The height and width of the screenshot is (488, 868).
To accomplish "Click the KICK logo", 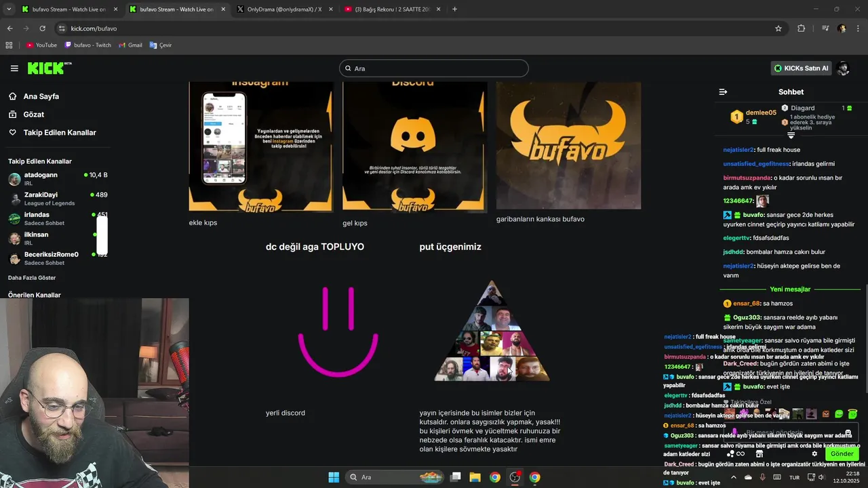I will click(50, 68).
